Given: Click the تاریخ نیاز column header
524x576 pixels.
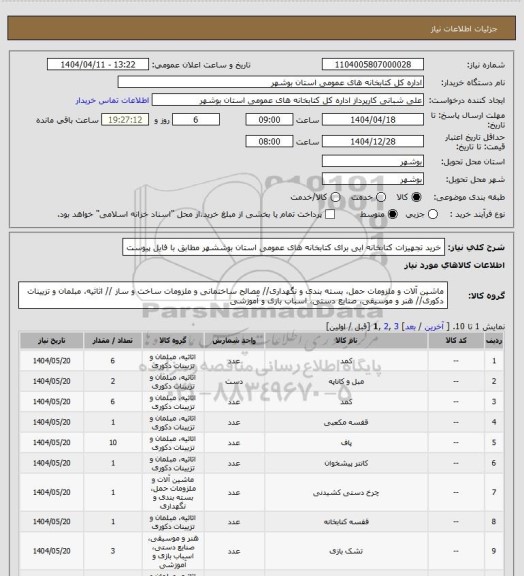Looking at the screenshot, I should click(51, 341).
